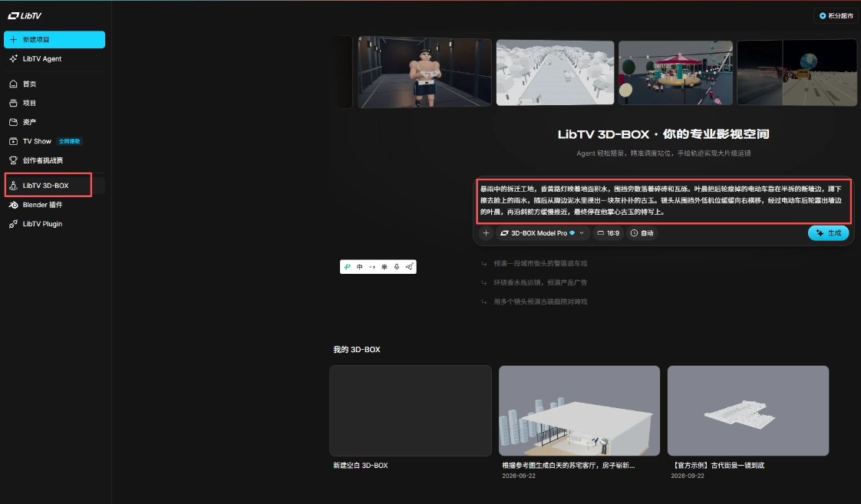The height and width of the screenshot is (504, 861).
Task: Select the Blender 插件 icon
Action: [x=13, y=205]
